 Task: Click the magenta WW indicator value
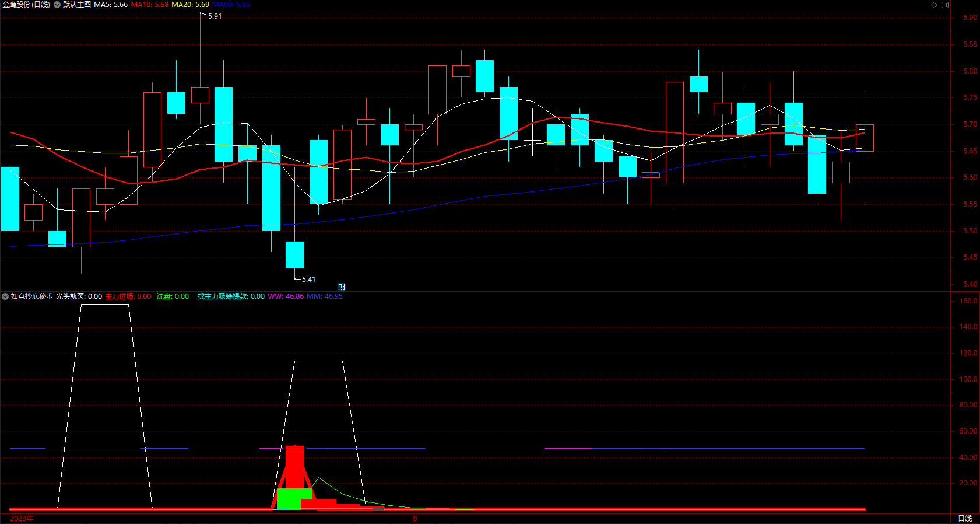pos(286,296)
